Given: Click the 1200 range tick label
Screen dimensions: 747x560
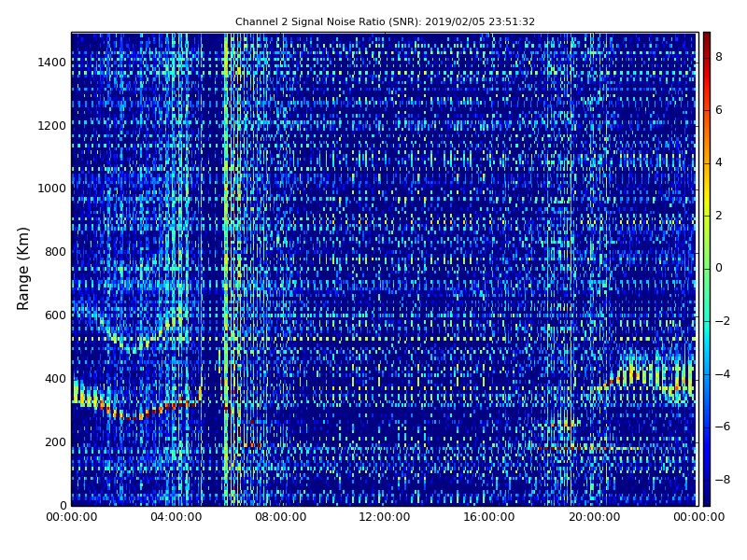Looking at the screenshot, I should (x=52, y=126).
